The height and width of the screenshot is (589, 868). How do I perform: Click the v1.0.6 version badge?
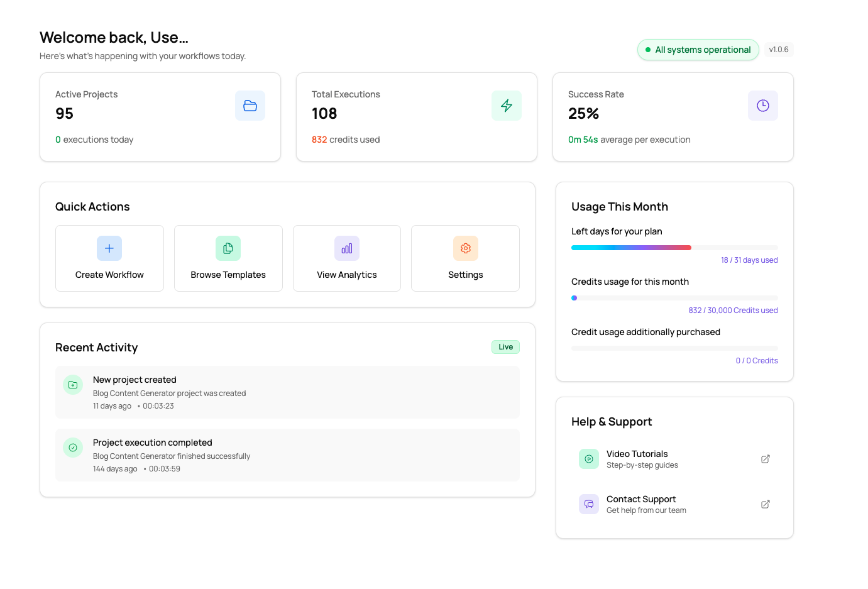779,49
